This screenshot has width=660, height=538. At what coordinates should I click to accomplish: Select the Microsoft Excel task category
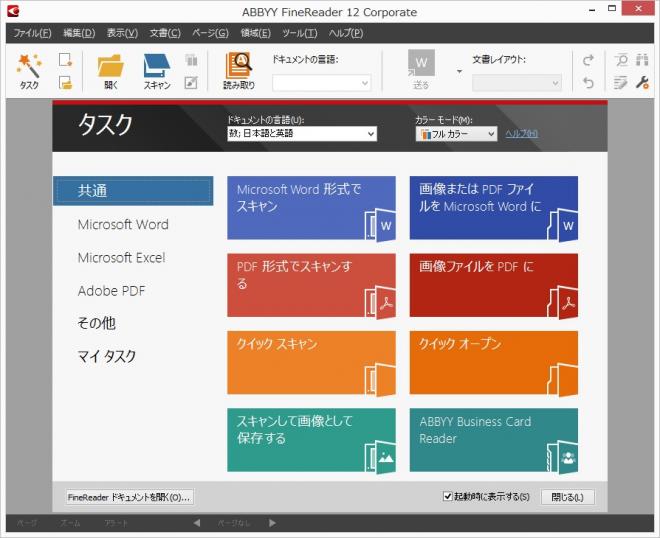(122, 257)
